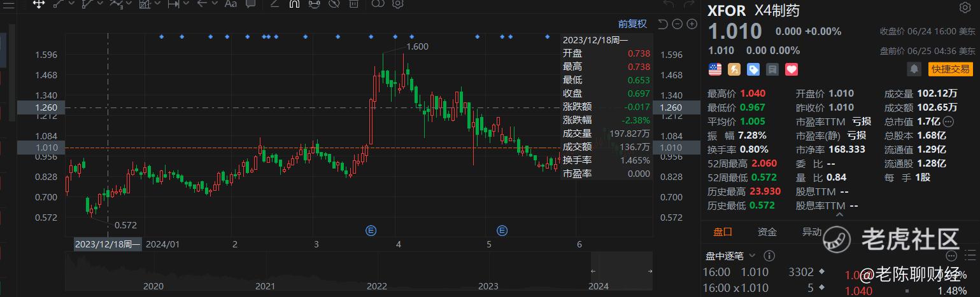Image resolution: width=980 pixels, height=297 pixels.
Task: Toggle the heart favorite icon
Action: 792,69
